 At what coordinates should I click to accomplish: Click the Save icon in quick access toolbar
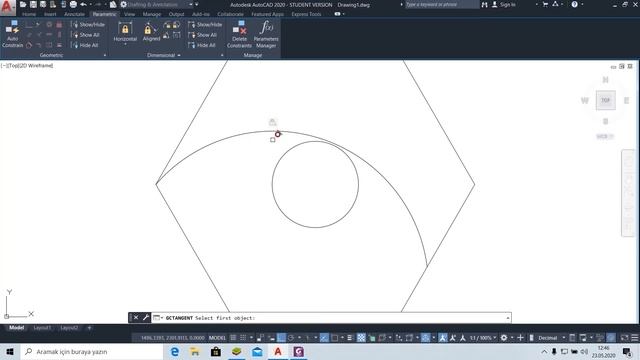pyautogui.click(x=33, y=4)
